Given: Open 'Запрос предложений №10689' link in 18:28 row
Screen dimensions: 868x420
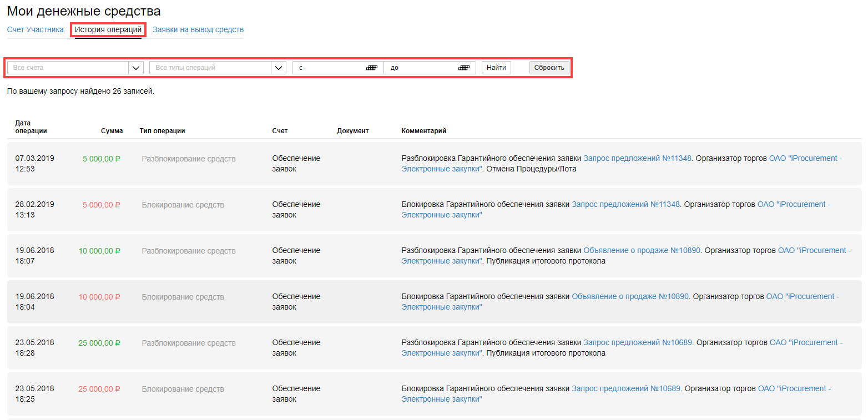Looking at the screenshot, I should click(x=637, y=342).
